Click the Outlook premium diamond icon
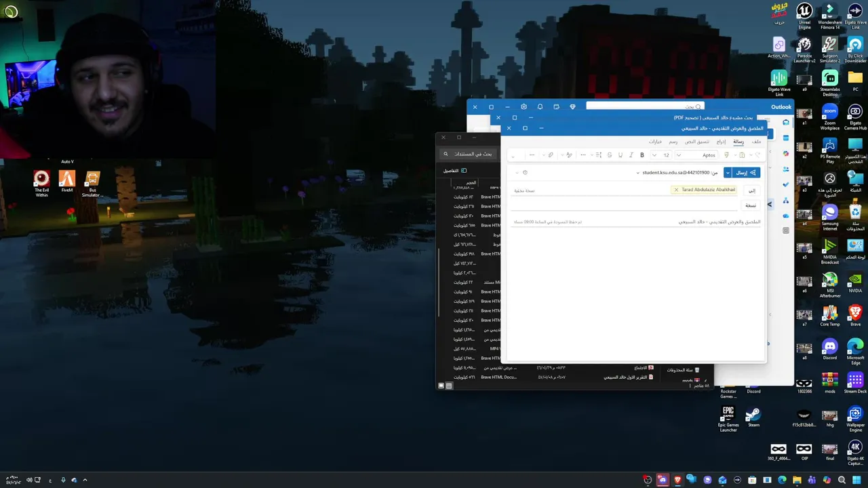Viewport: 868px width, 488px height. [x=572, y=106]
